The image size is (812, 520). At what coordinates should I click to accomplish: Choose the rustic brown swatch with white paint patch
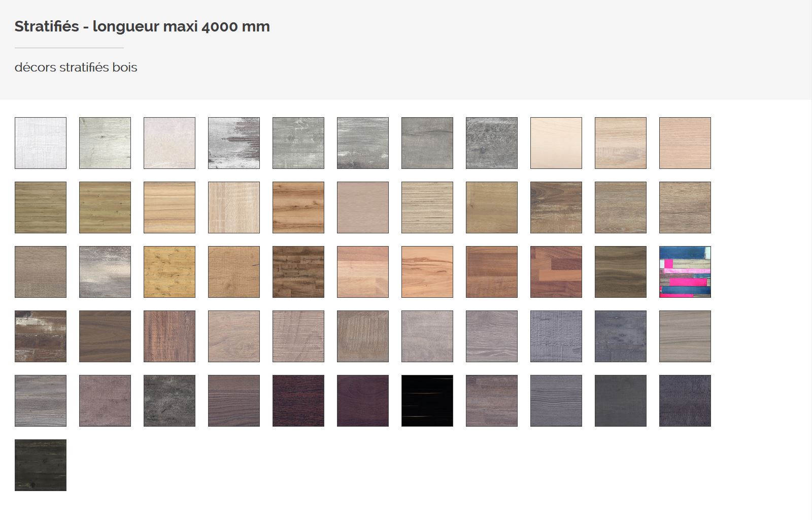pyautogui.click(x=41, y=336)
